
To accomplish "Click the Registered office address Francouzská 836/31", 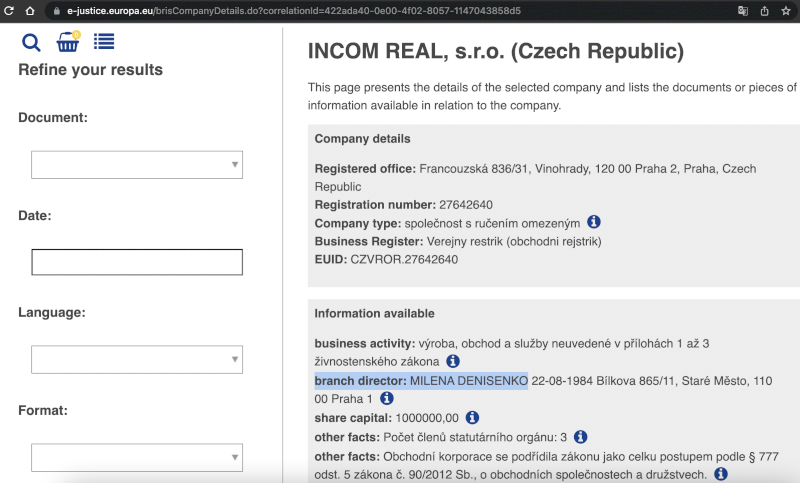I will pyautogui.click(x=473, y=169).
